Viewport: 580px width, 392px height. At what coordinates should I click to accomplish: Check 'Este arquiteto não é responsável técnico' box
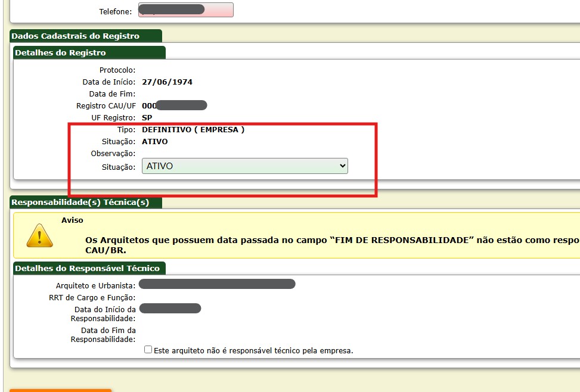point(148,350)
